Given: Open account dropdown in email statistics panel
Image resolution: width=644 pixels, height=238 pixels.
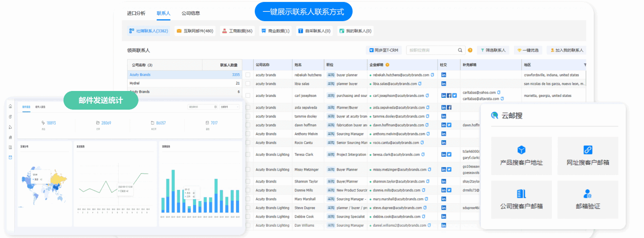Looking at the screenshot, I should point(230,106).
